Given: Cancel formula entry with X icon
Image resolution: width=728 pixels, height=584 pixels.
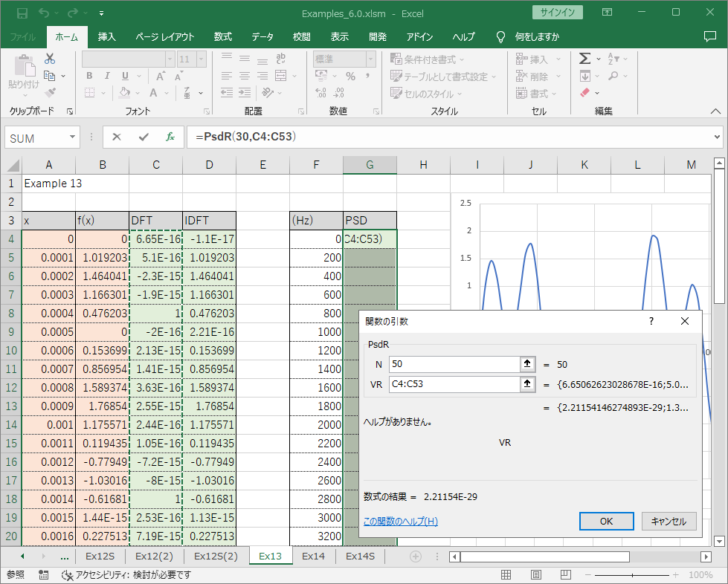Looking at the screenshot, I should [117, 137].
